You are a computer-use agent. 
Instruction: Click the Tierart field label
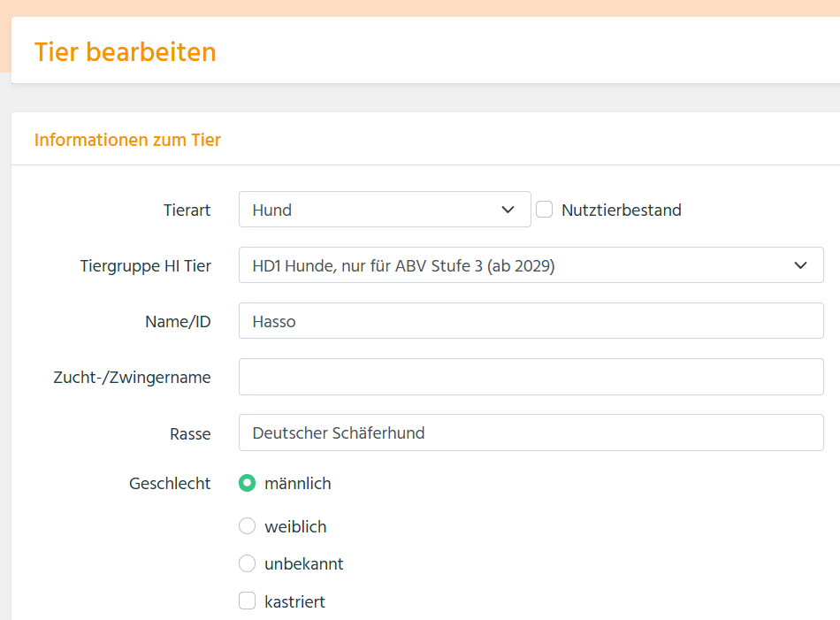[x=187, y=210]
